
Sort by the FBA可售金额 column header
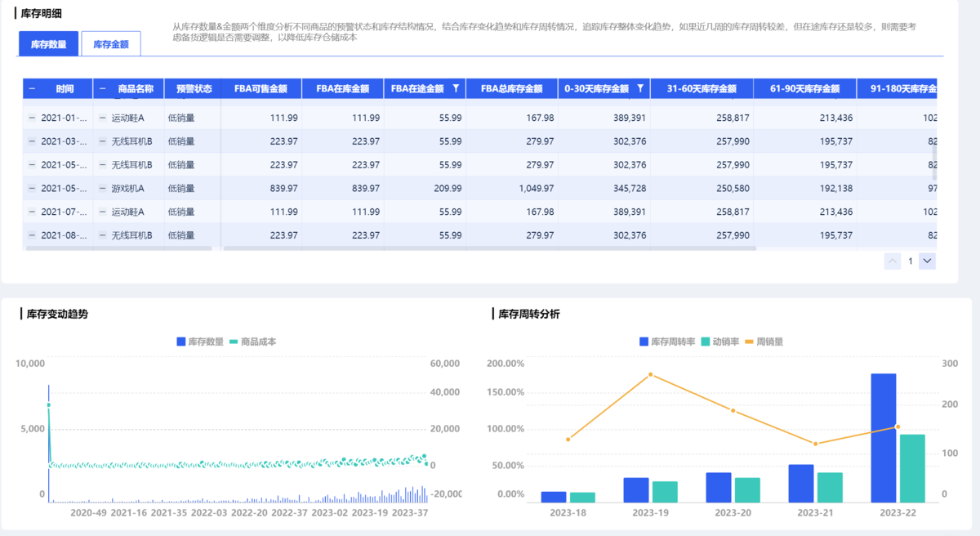point(261,88)
